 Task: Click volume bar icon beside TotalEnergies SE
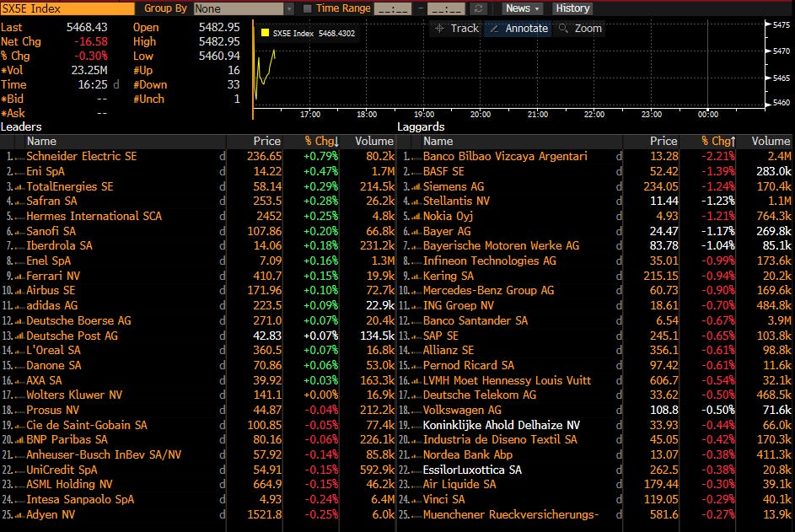coord(19,187)
